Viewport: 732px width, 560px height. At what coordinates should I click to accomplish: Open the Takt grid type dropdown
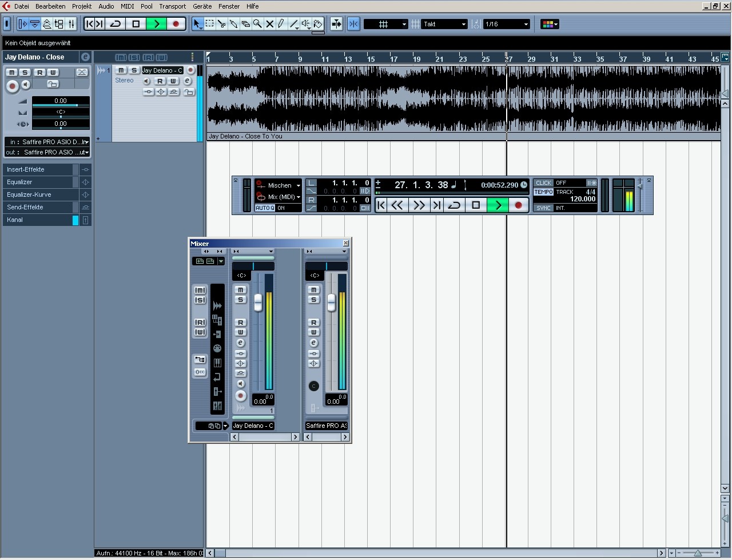[x=444, y=24]
